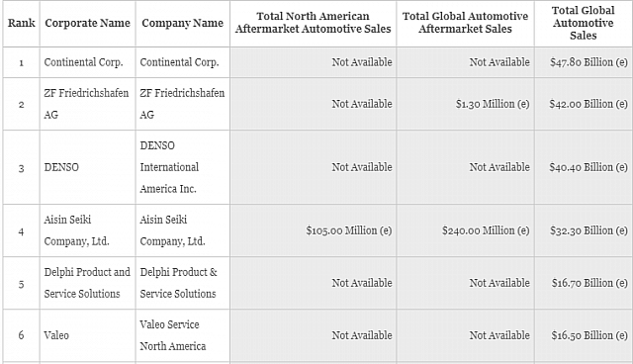Click Total Global Automotive Aftermarket Sales header
The height and width of the screenshot is (364, 633).
pos(465,23)
